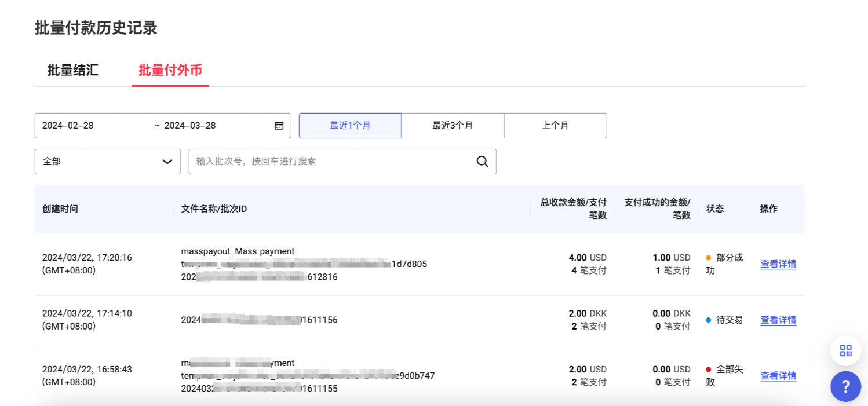Select the 最近1个月 time filter
The image size is (868, 406).
(x=350, y=125)
